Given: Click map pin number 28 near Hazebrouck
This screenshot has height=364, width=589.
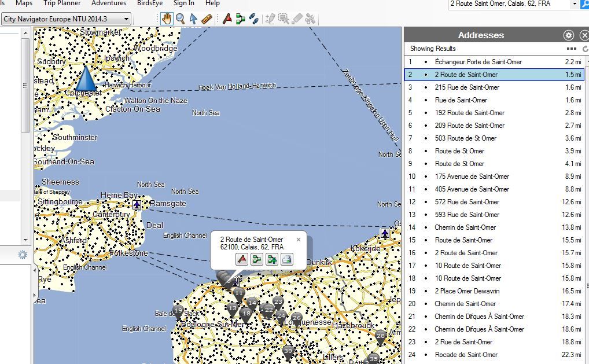Looking at the screenshot, I should (381, 337).
